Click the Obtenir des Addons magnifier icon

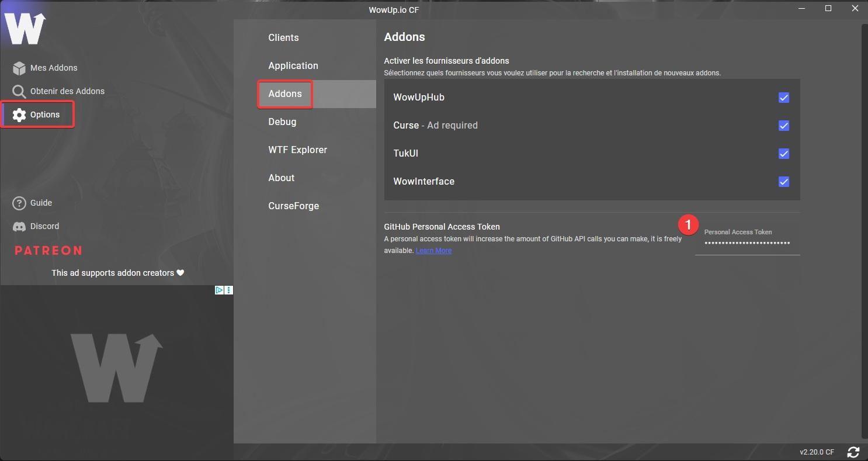19,92
